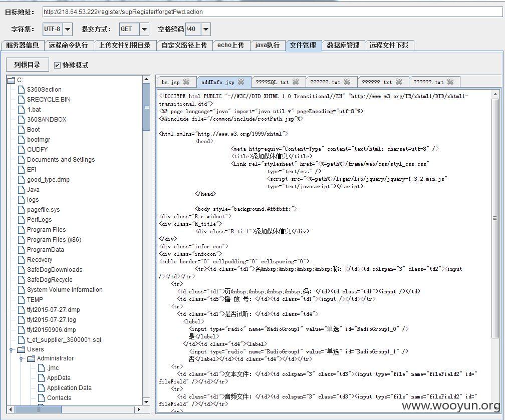Click the 列根目录 button
505x420 pixels.
[28, 65]
